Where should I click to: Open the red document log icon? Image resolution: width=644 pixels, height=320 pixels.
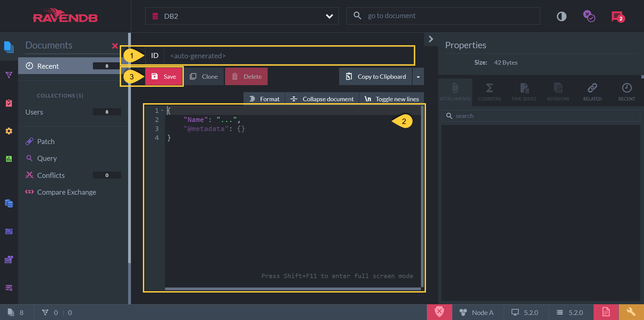point(606,312)
